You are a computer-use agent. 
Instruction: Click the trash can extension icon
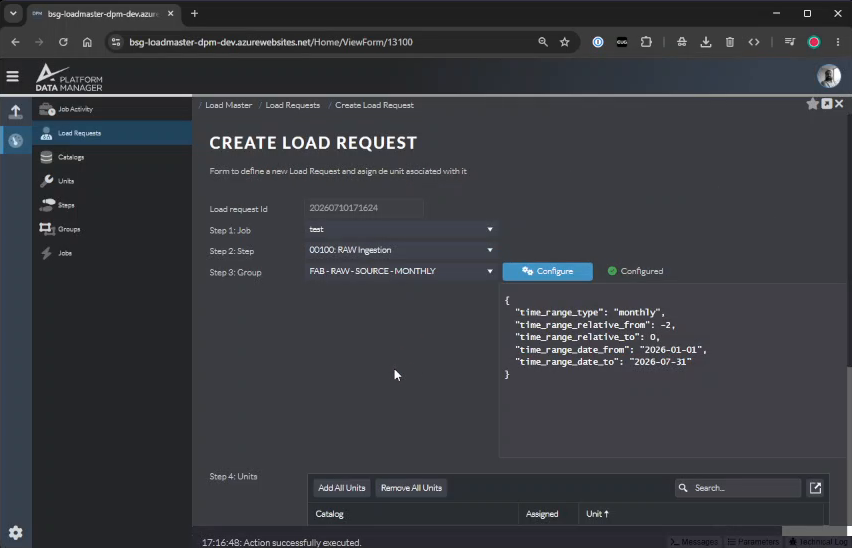730,42
